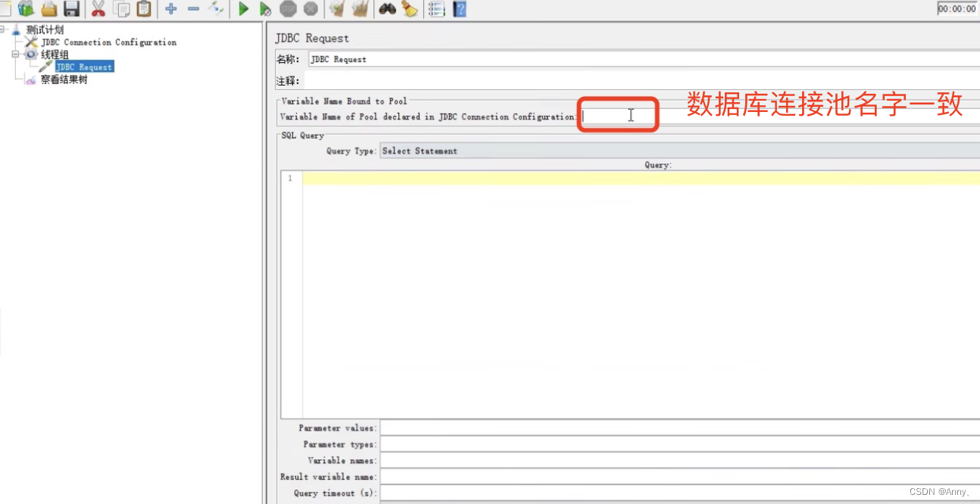Click the Clear broom icon

point(337,9)
